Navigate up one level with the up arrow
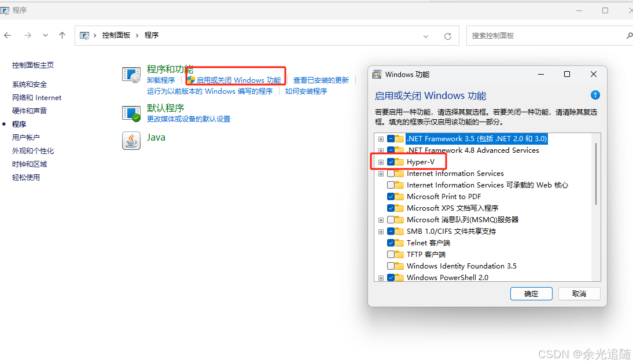 tap(62, 35)
